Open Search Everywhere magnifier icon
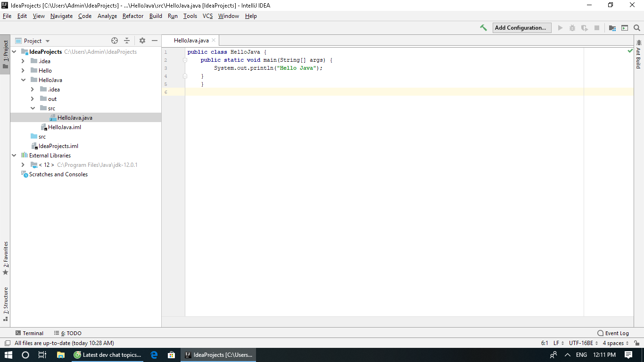Viewport: 644px width, 362px height. pos(637,28)
